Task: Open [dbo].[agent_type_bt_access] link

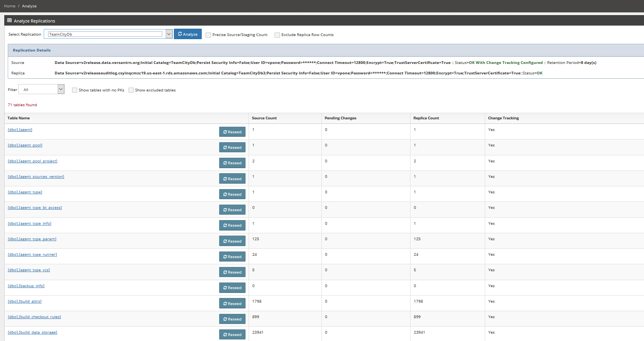Action: (35, 208)
